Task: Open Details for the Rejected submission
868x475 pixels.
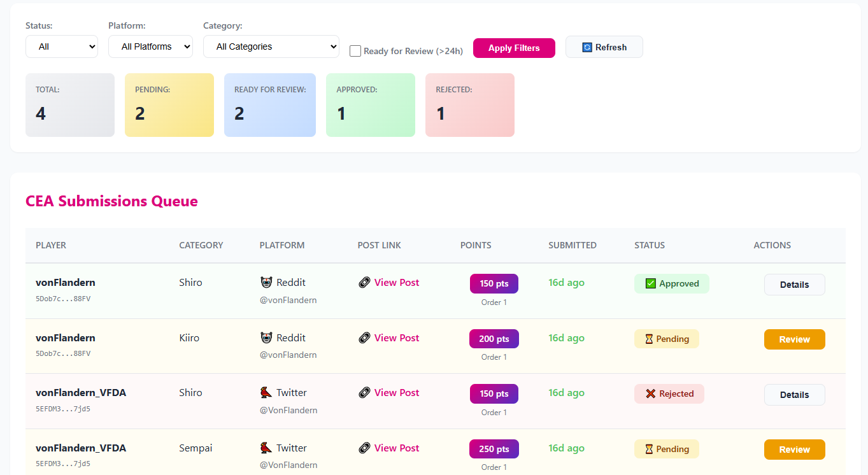Action: pyautogui.click(x=794, y=394)
